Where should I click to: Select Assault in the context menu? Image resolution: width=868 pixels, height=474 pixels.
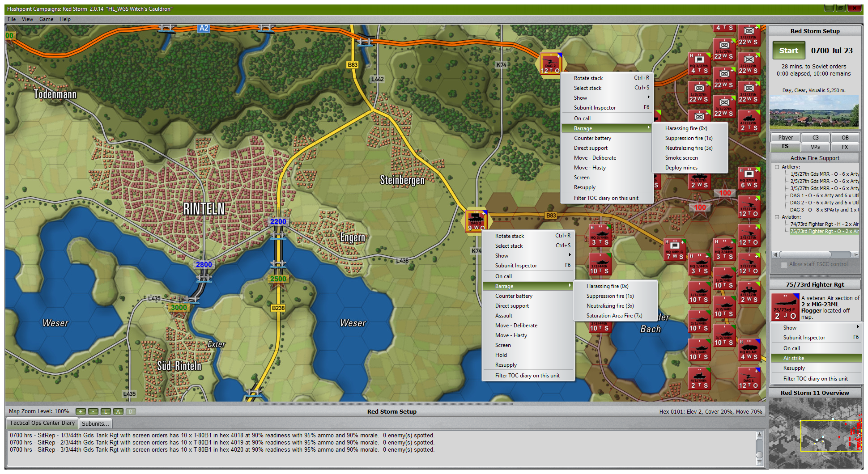coord(528,316)
